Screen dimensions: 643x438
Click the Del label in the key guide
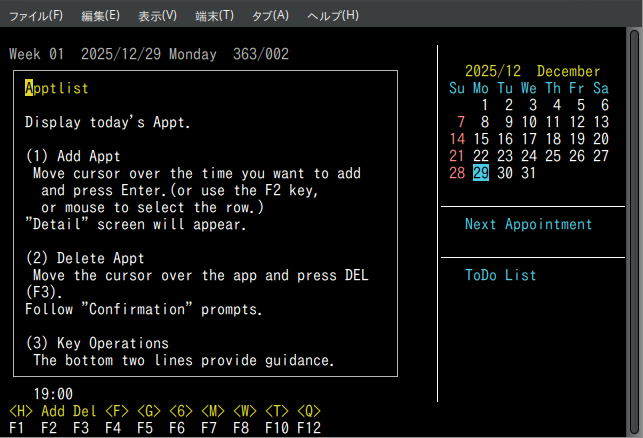coord(85,411)
